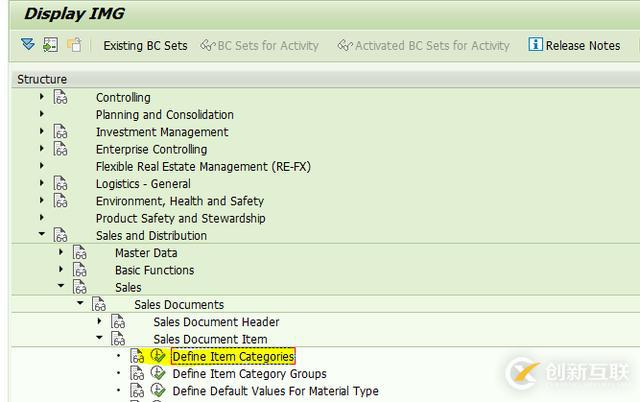The image size is (640, 402).
Task: Select the Define Item Categories entry
Action: pyautogui.click(x=233, y=357)
